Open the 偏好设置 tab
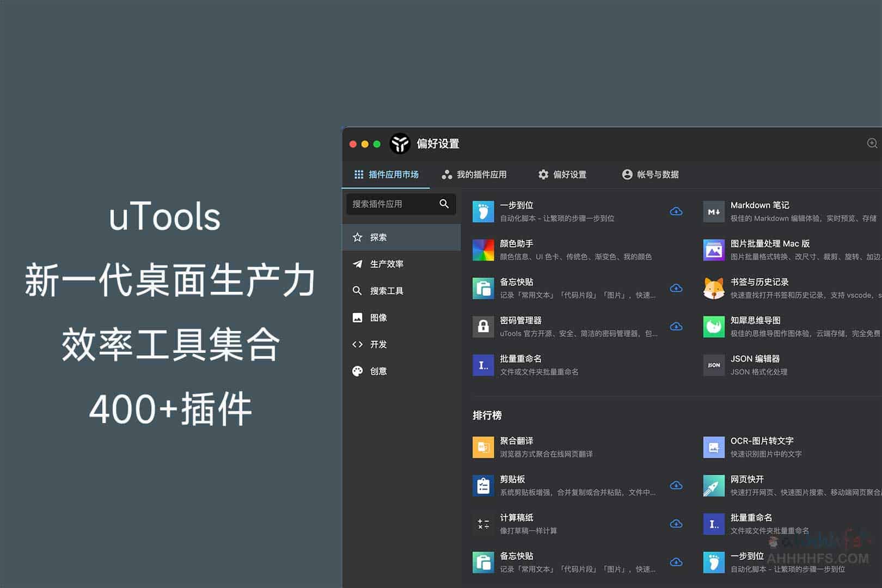This screenshot has width=882, height=588. (562, 174)
